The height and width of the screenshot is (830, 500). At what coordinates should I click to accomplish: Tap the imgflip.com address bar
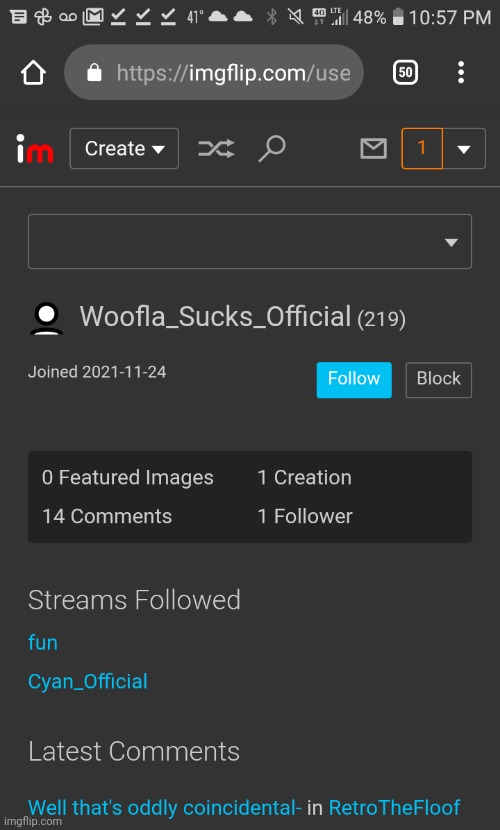coord(214,72)
